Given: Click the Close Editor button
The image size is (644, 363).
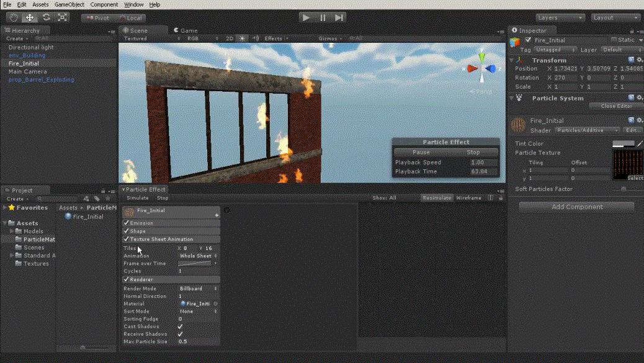Looking at the screenshot, I should click(616, 106).
